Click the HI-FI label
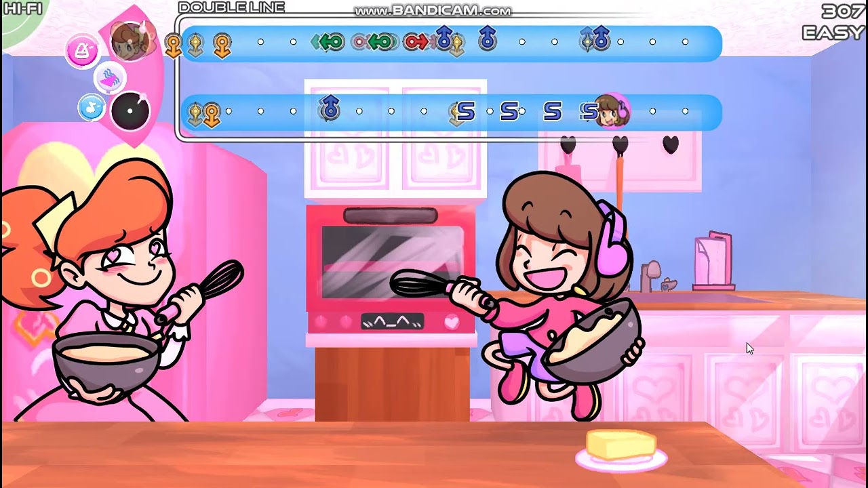 [x=22, y=8]
